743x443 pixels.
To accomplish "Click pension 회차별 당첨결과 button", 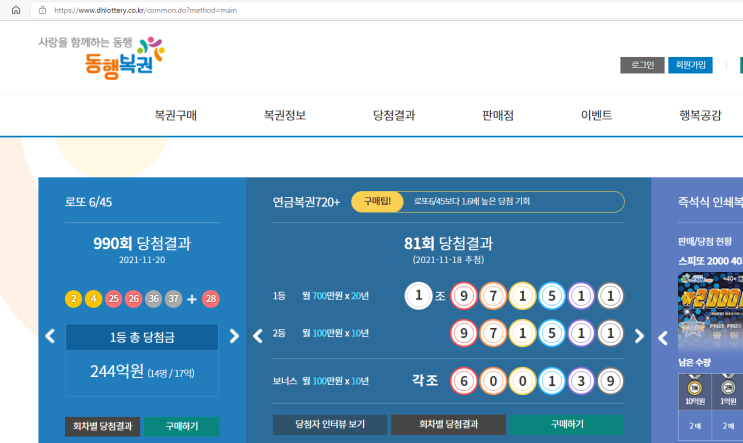I will pos(448,425).
